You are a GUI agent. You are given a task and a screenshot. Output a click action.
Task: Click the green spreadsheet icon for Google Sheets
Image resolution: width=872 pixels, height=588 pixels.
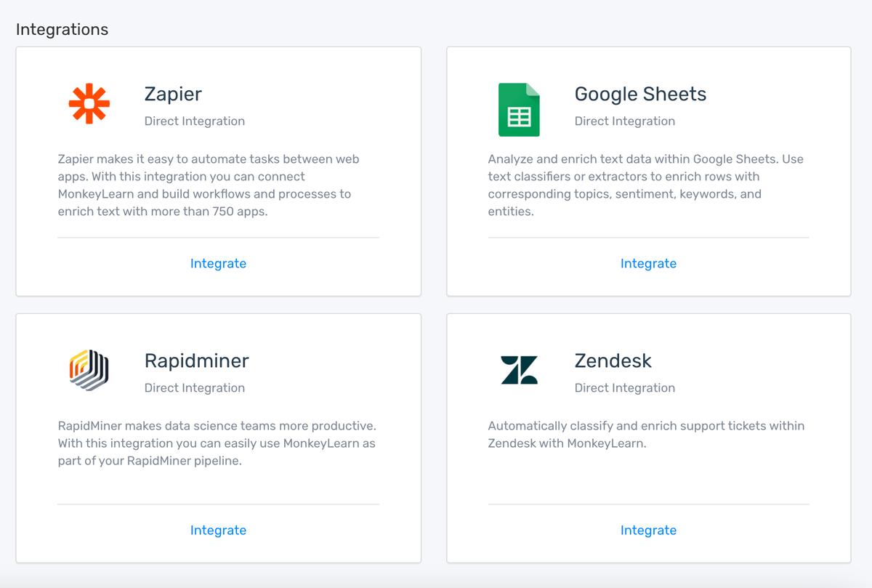519,109
